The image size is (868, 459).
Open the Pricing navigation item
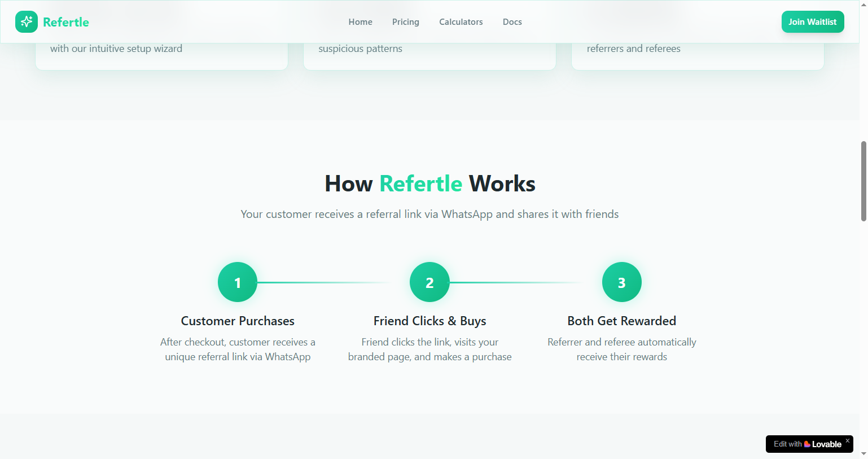click(405, 21)
